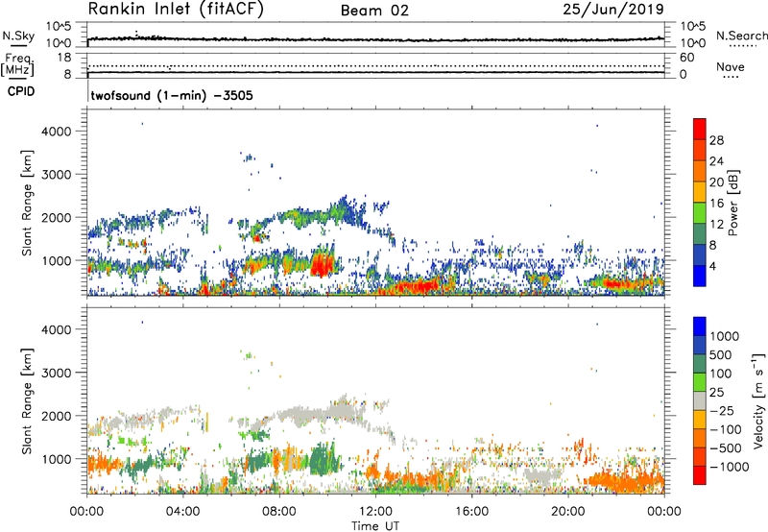The image size is (768, 532).
Task: Click the 'Nave' legend label
Action: (x=731, y=67)
